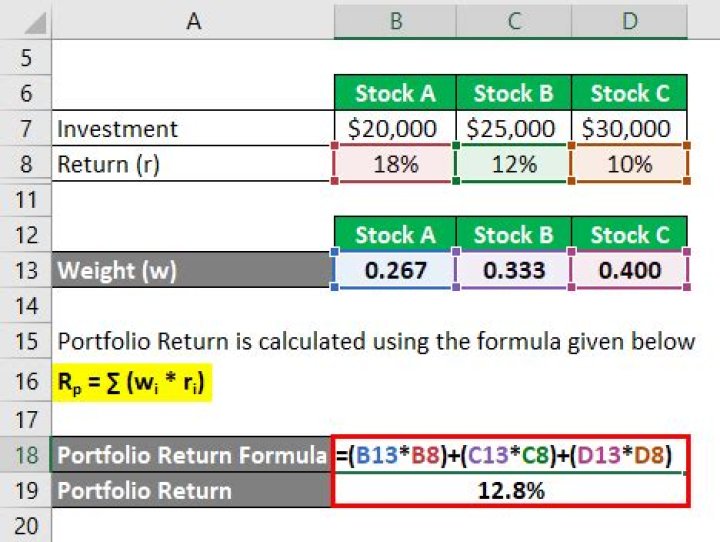Image resolution: width=720 pixels, height=542 pixels.
Task: Click the column C header
Action: coord(513,20)
